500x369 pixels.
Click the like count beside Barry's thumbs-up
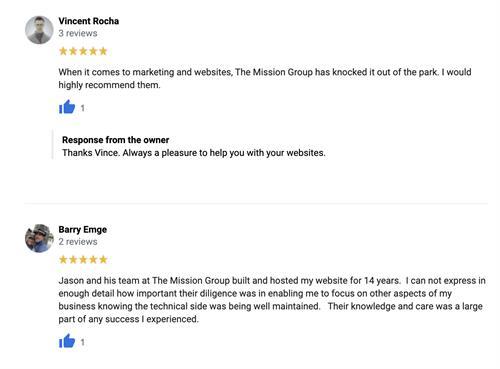pyautogui.click(x=83, y=342)
